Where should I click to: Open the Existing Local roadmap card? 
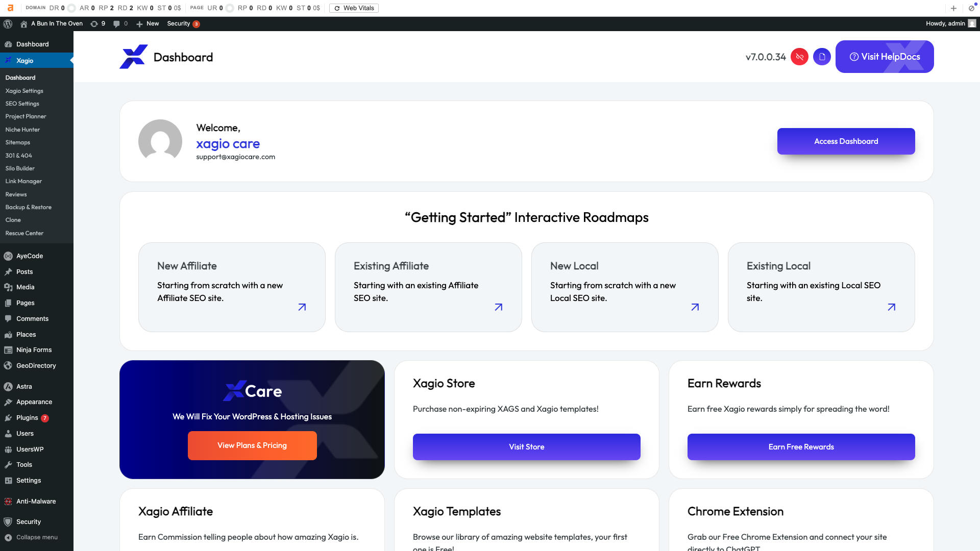(x=821, y=287)
